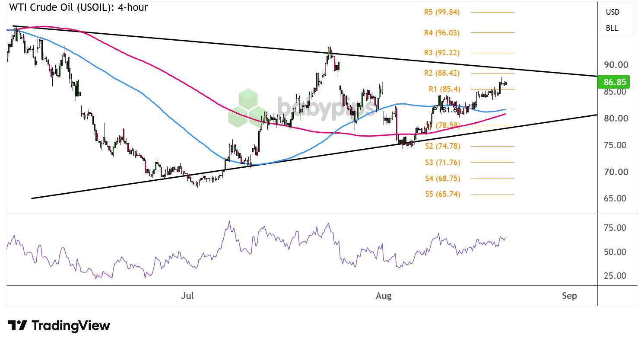Click the Aug marker on time axis
This screenshot has width=644, height=345.
click(x=384, y=296)
